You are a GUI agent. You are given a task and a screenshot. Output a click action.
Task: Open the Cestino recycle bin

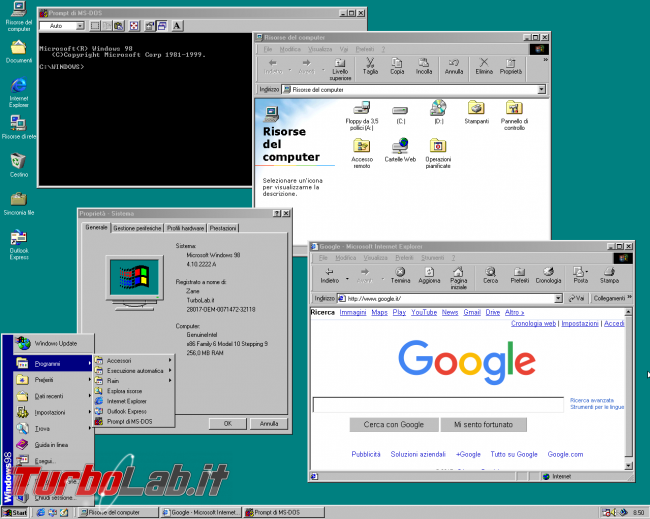point(19,165)
